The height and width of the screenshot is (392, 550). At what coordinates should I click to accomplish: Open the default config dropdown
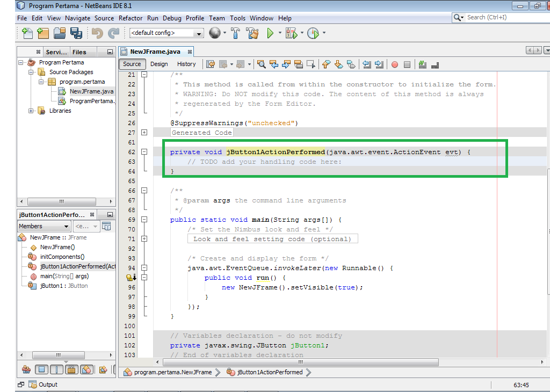click(198, 33)
